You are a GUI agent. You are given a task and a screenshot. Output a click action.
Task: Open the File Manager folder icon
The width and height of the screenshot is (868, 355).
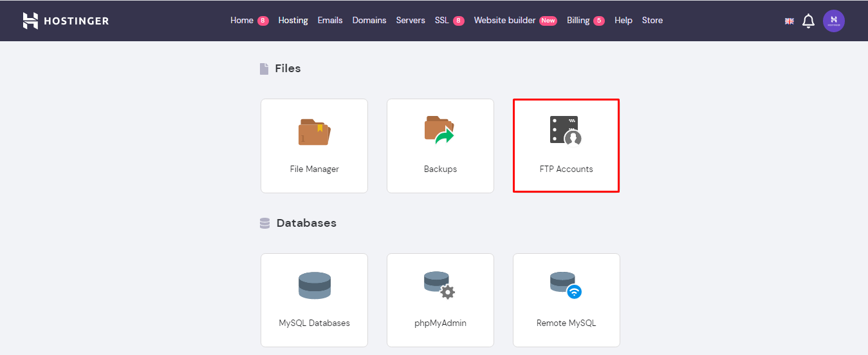coord(314,131)
